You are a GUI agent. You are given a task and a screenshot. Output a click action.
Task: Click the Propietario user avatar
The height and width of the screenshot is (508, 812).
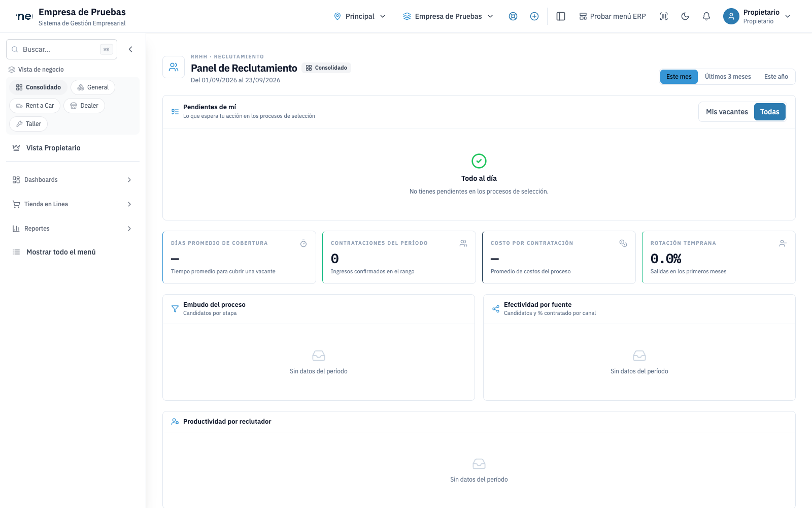coord(731,16)
